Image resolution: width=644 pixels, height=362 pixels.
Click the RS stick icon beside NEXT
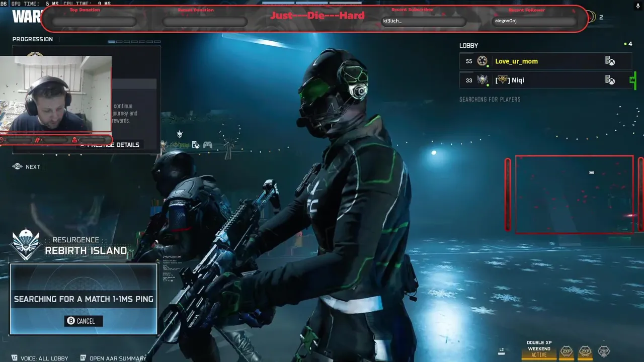pos(18,166)
